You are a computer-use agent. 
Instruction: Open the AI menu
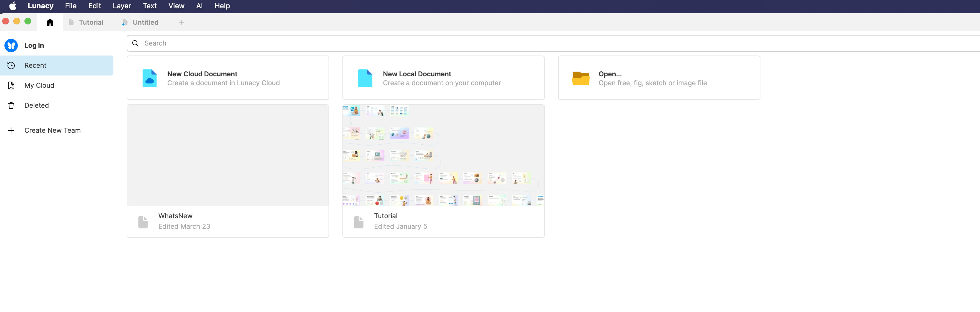pos(199,6)
